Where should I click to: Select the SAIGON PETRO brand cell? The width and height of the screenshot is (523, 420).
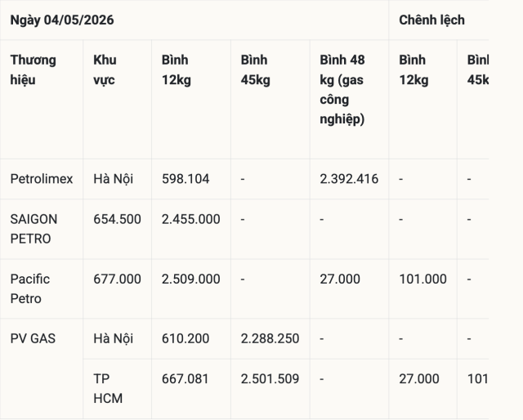pyautogui.click(x=42, y=229)
